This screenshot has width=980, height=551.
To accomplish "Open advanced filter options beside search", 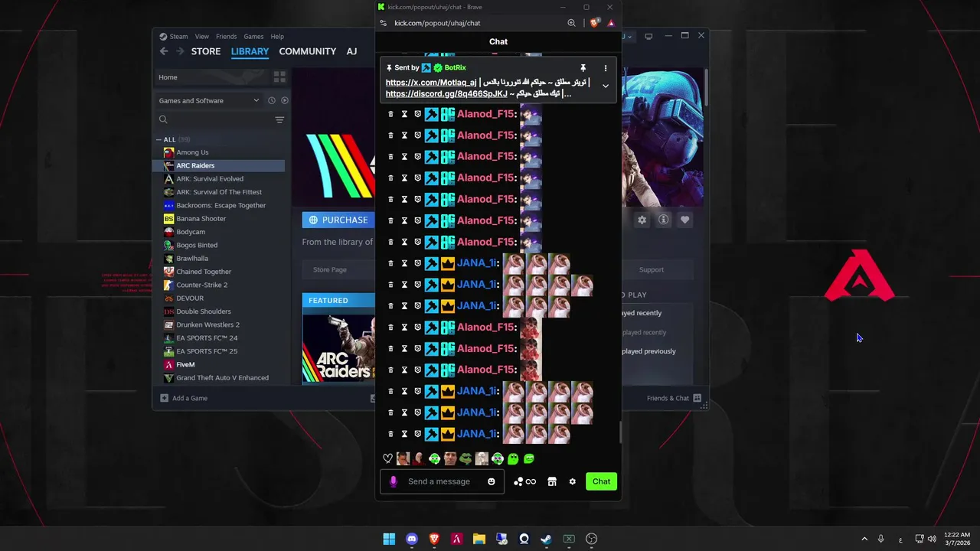I will click(x=279, y=119).
